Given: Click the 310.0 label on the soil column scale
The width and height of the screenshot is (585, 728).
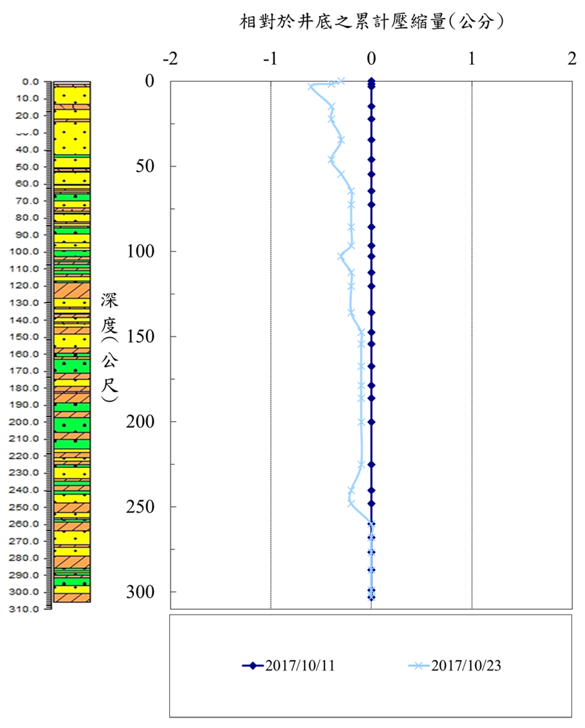Looking at the screenshot, I should (x=24, y=609).
